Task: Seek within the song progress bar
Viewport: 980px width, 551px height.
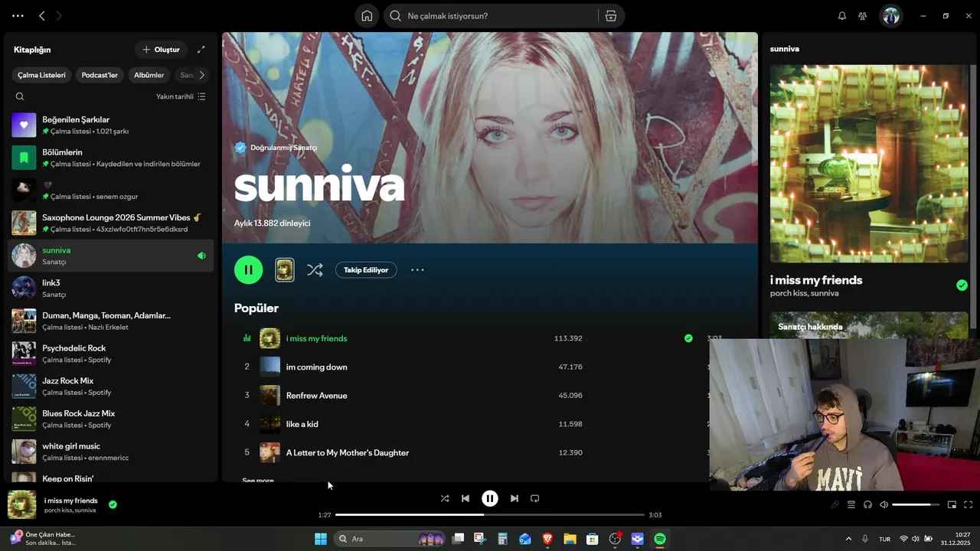Action: [x=490, y=515]
